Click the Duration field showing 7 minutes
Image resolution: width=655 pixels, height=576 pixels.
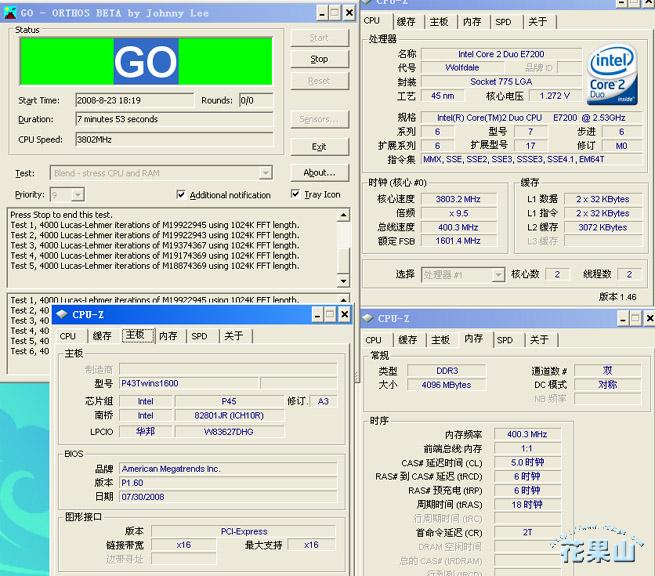coord(174,119)
